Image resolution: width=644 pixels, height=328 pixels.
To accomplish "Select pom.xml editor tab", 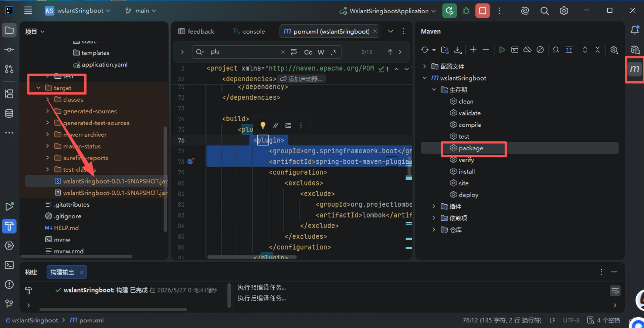I will pos(331,31).
